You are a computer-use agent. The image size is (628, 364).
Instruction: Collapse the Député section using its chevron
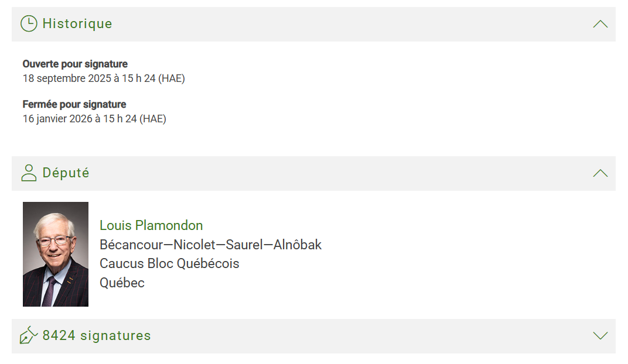point(600,173)
